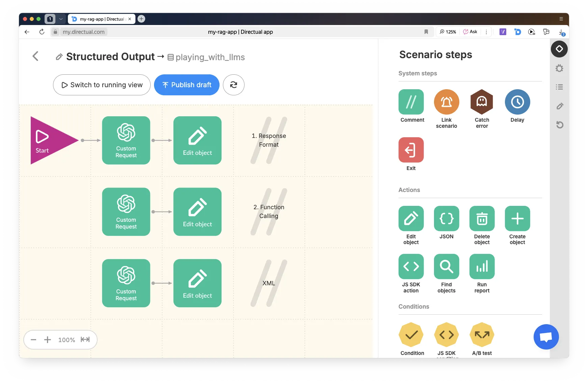The height and width of the screenshot is (383, 588).
Task: Open the 125% page zoom control
Action: coord(448,32)
